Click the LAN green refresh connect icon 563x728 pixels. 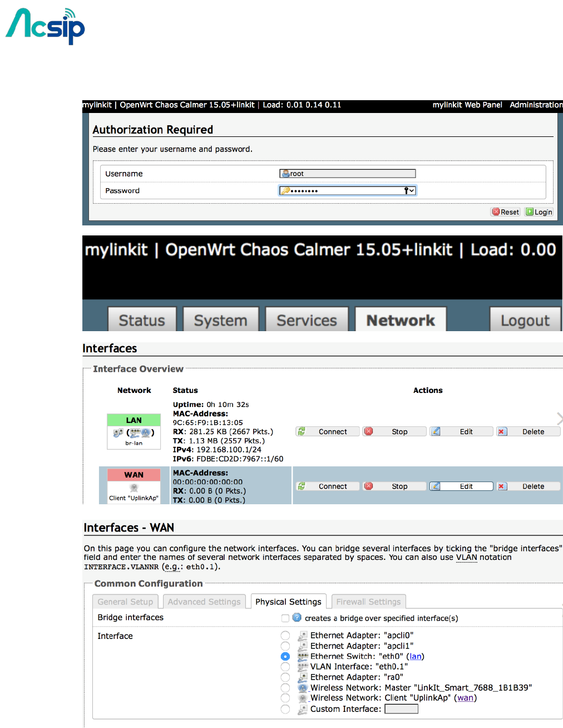pos(301,431)
